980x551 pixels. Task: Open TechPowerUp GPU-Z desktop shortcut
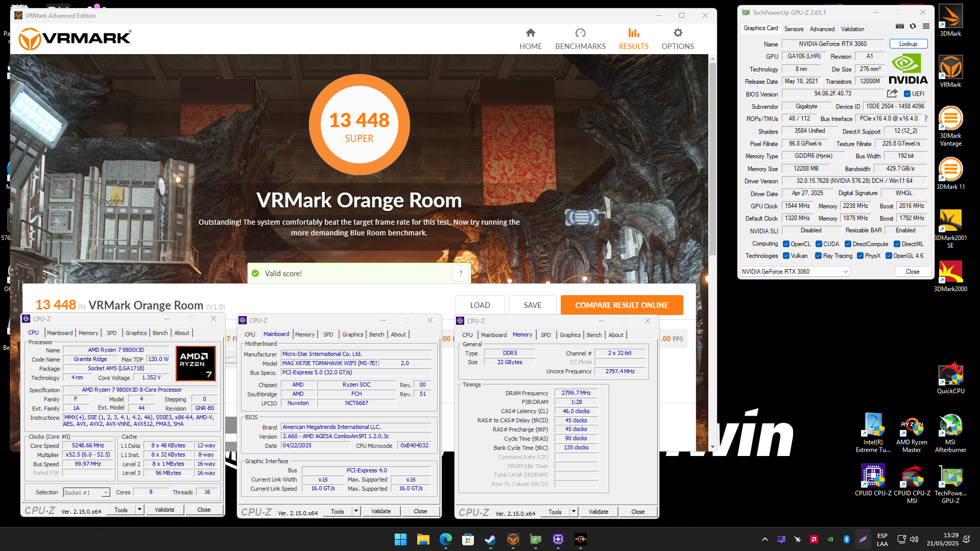click(950, 484)
